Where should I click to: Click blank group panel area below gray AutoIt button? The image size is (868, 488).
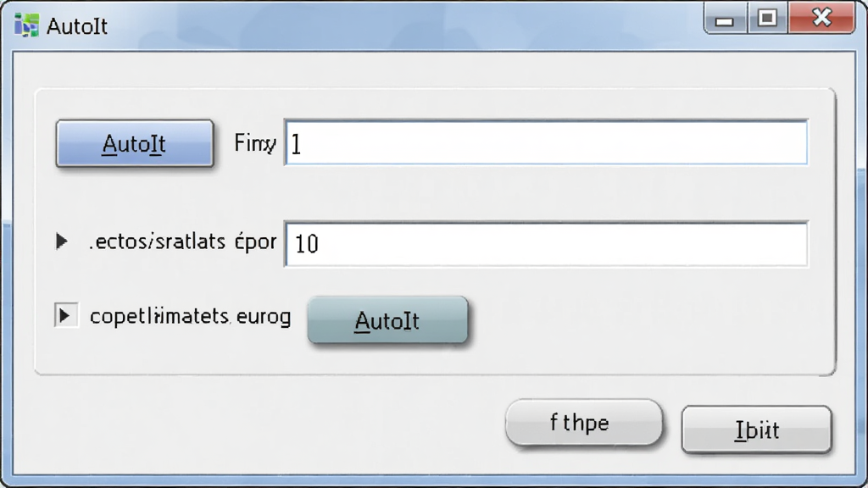click(387, 358)
